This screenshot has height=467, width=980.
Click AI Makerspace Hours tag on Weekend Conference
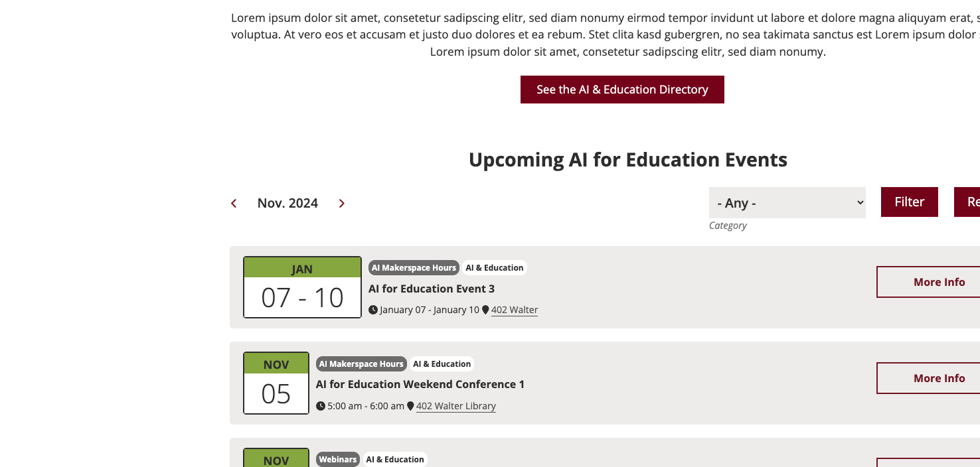(x=361, y=364)
